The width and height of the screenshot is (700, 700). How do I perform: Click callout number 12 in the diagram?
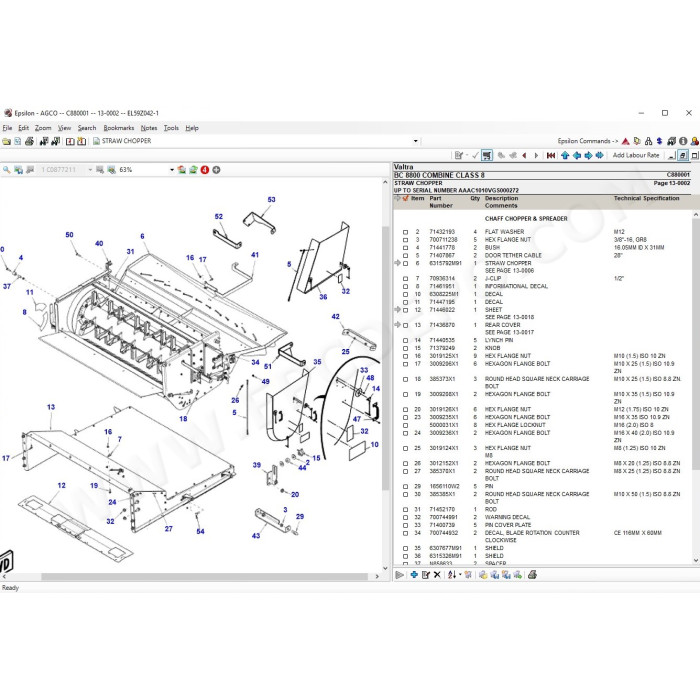coord(62,485)
